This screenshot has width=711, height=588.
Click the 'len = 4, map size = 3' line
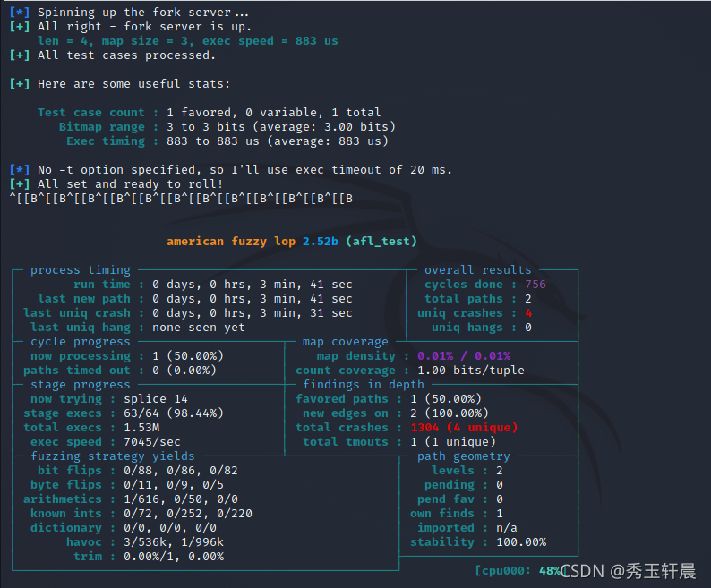coord(188,41)
